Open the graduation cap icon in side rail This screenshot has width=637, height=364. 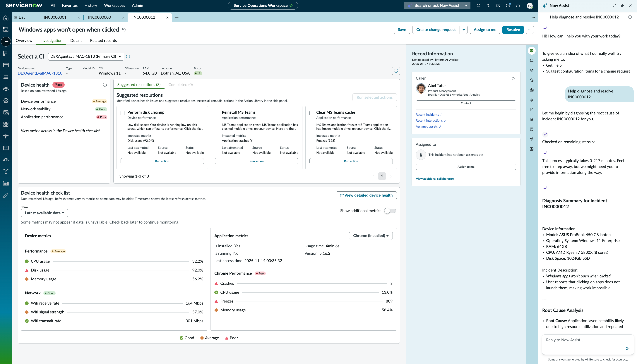tap(532, 70)
